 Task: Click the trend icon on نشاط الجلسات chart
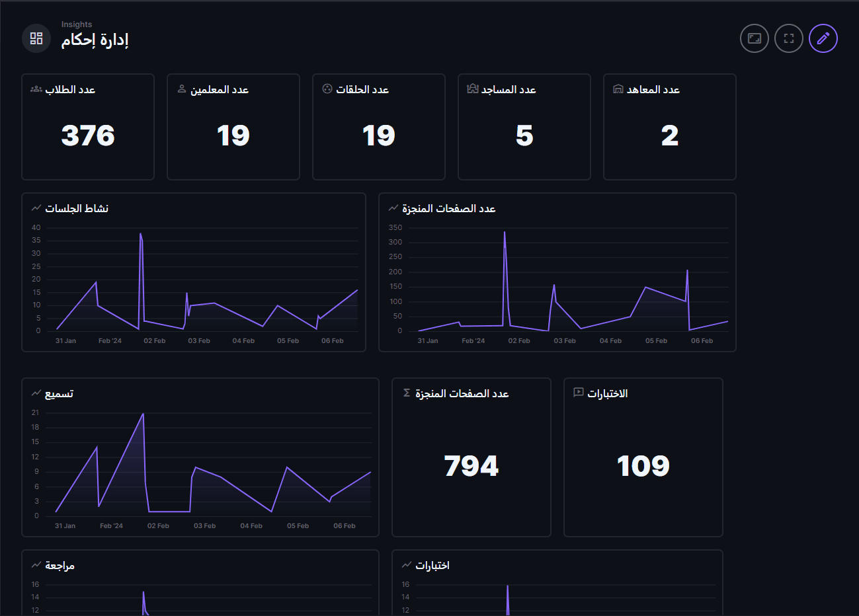[x=36, y=208]
